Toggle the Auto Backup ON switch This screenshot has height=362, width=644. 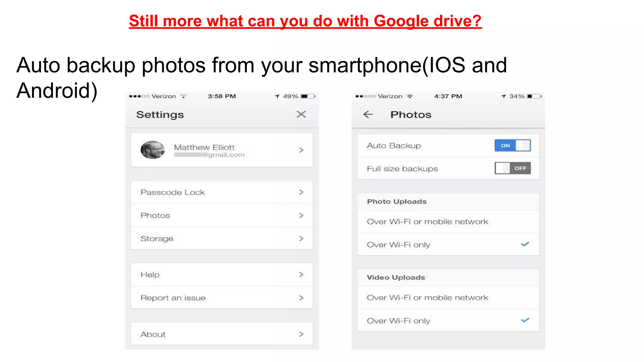click(512, 145)
